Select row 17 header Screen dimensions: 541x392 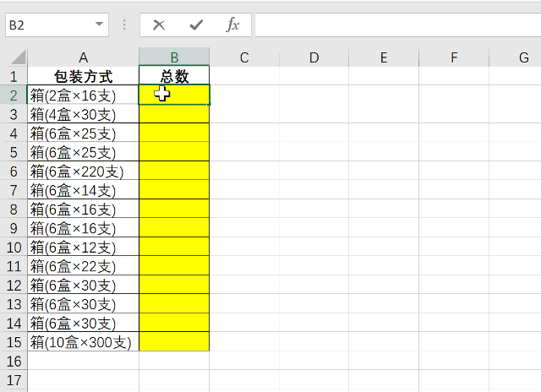click(x=14, y=379)
